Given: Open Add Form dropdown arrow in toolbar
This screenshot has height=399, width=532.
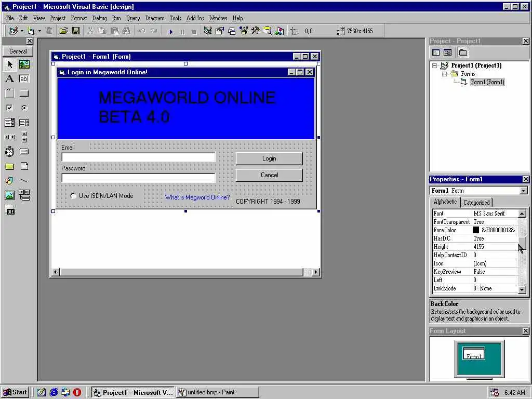Looking at the screenshot, I should 39,31.
